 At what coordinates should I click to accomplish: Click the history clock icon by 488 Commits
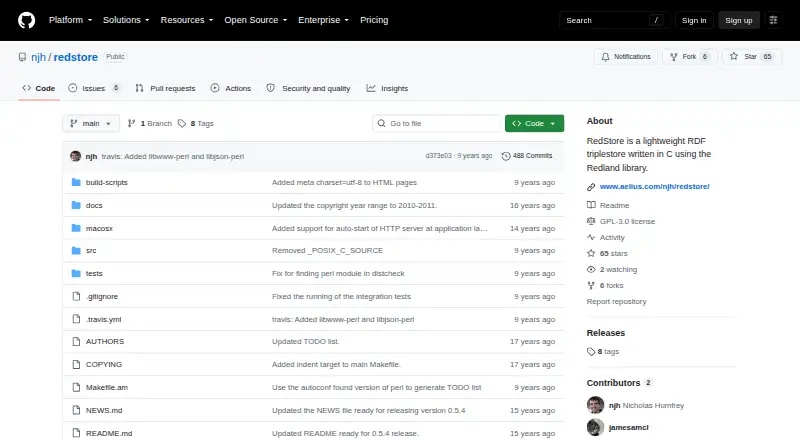pos(506,156)
